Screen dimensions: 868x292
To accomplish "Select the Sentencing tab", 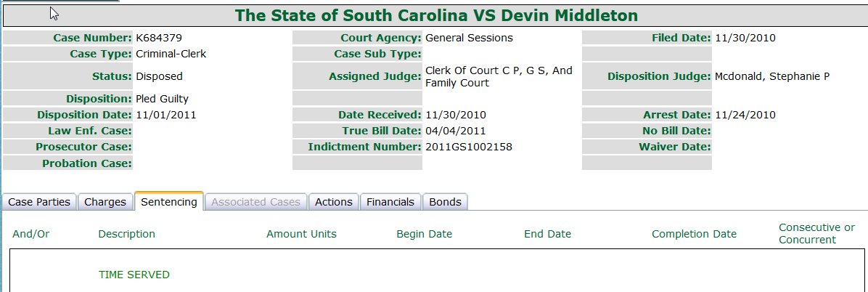I will 169,202.
